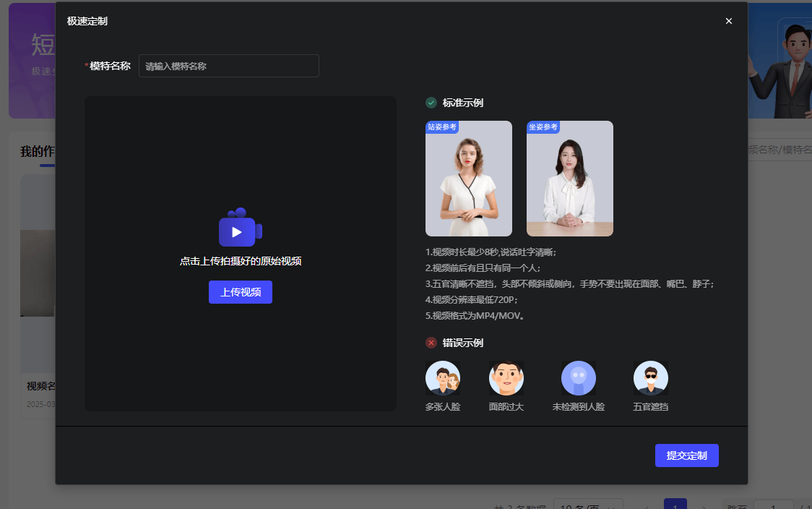Image resolution: width=812 pixels, height=509 pixels.
Task: Click the red X icon beside 错误示例
Action: pyautogui.click(x=431, y=343)
